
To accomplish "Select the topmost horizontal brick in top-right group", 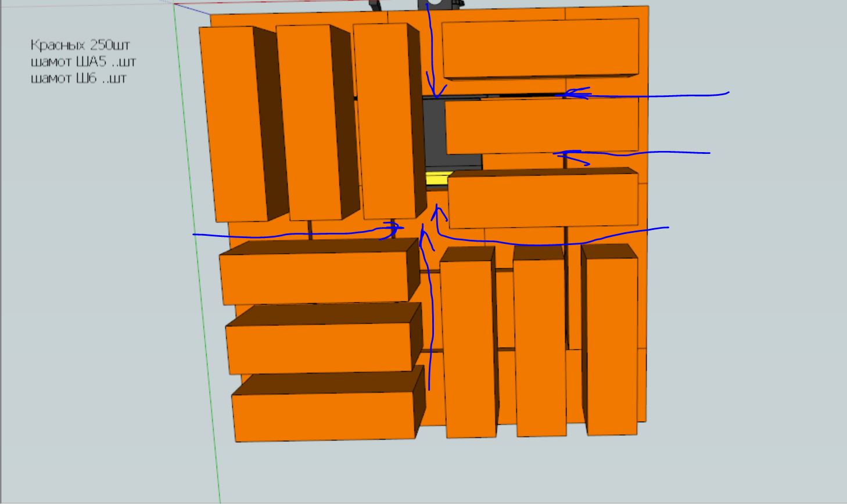I will [x=540, y=48].
